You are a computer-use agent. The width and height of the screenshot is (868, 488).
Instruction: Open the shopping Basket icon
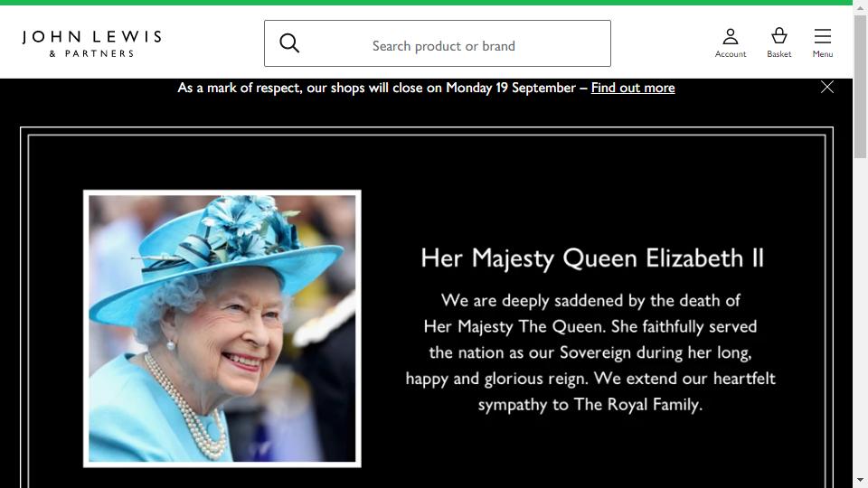(778, 36)
